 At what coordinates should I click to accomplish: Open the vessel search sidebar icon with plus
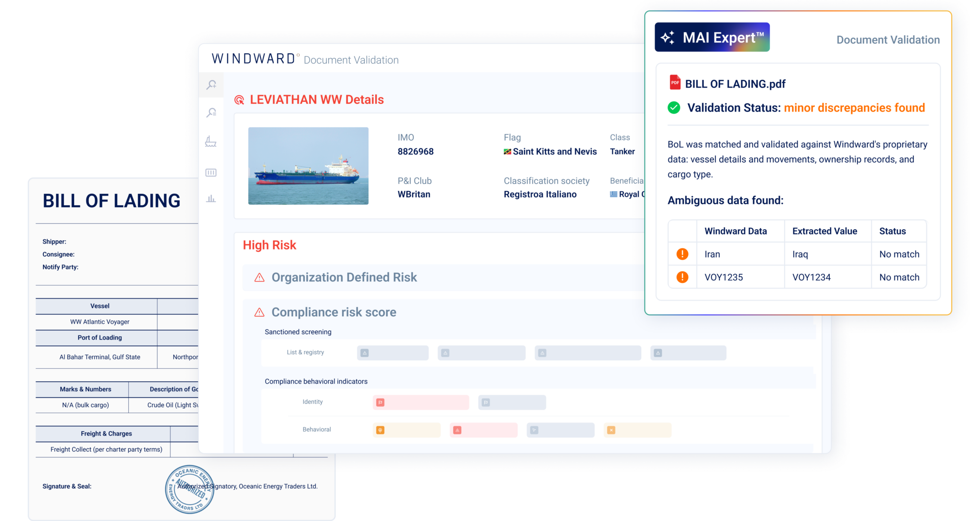pyautogui.click(x=212, y=85)
